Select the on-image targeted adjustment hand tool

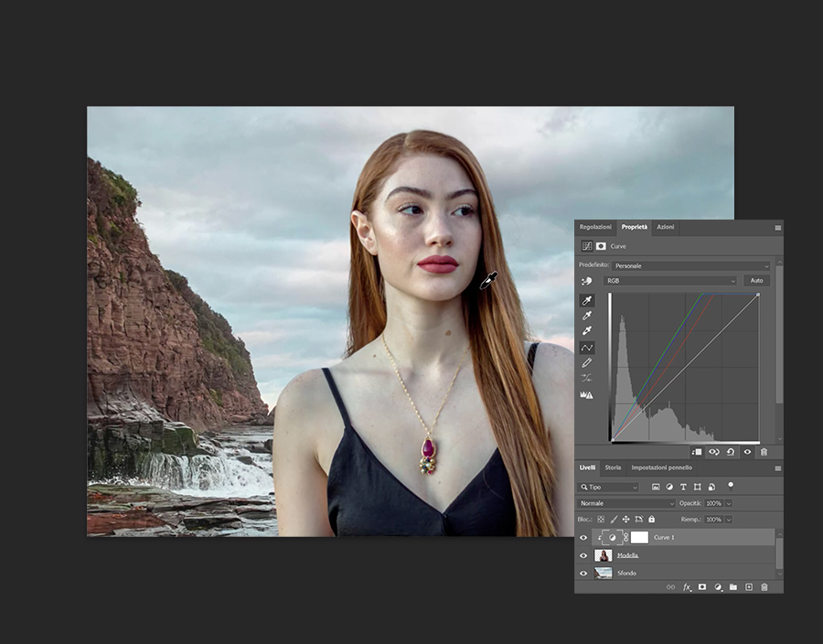[587, 282]
